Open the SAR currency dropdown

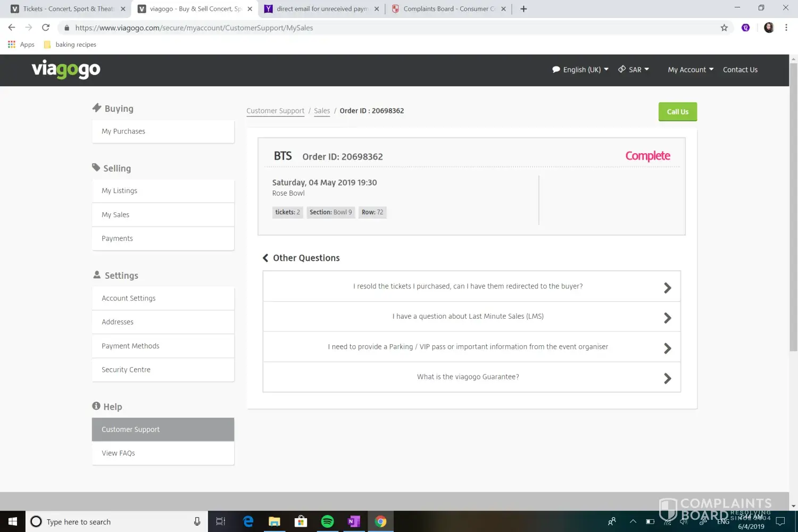(x=634, y=70)
